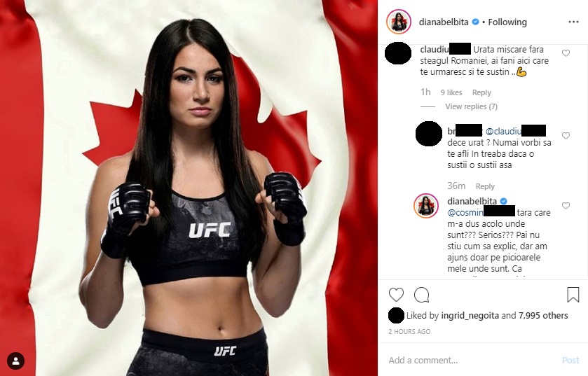Screen dimensions: 588x376
Task: Like claudiu's comment with heart
Action: click(x=566, y=53)
